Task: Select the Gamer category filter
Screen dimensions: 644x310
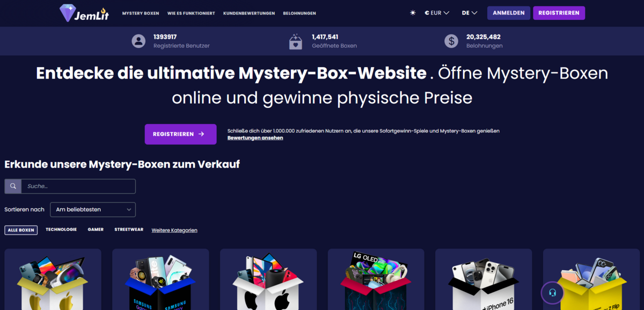Action: point(96,229)
